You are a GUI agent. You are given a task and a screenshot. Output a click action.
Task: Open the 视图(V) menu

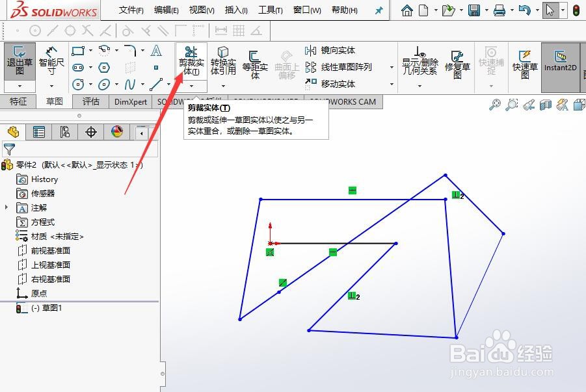tap(202, 10)
